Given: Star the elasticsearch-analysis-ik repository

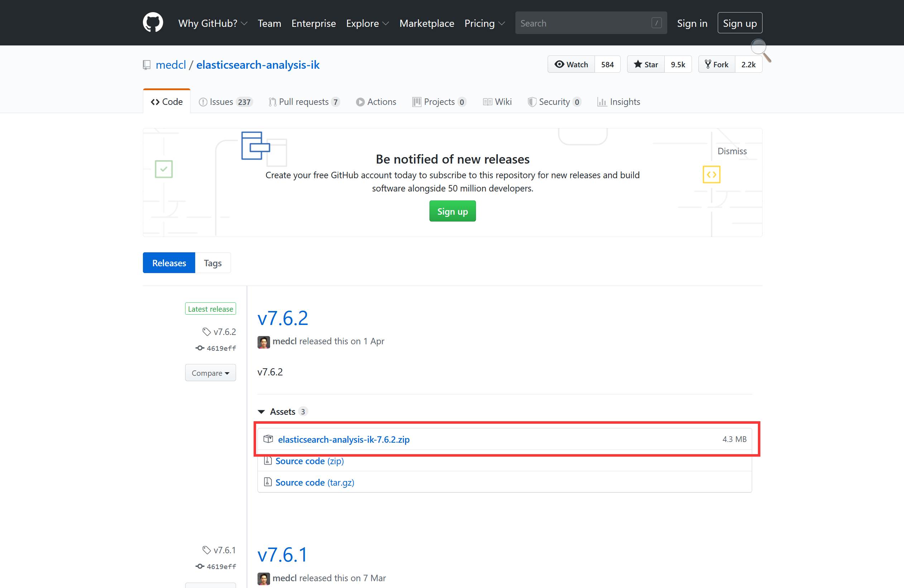Looking at the screenshot, I should tap(645, 64).
